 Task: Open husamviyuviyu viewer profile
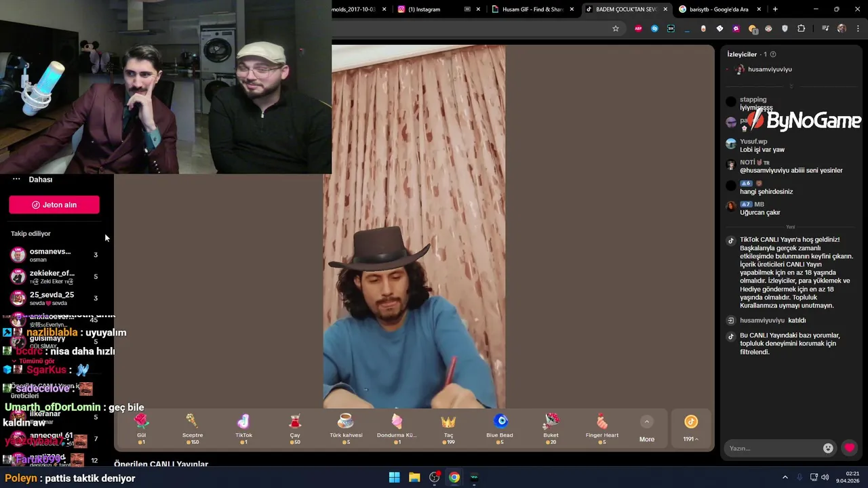pyautogui.click(x=764, y=69)
